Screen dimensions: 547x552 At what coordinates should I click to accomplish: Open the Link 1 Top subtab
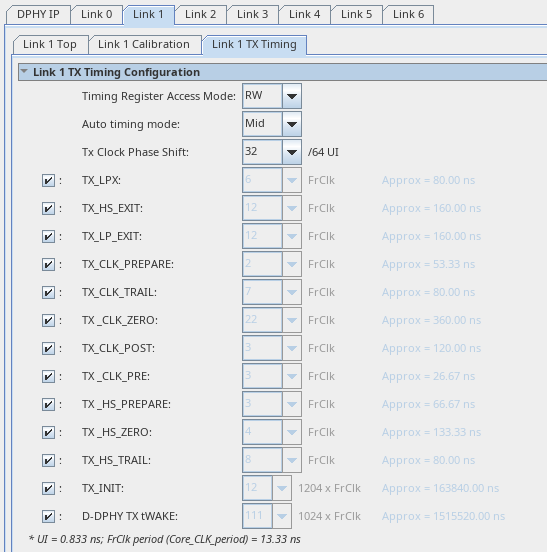pyautogui.click(x=50, y=44)
